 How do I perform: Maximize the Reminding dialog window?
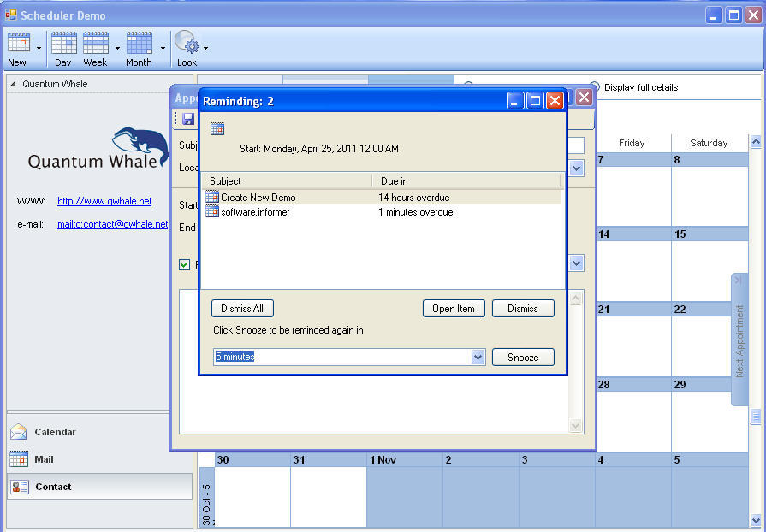pos(536,101)
